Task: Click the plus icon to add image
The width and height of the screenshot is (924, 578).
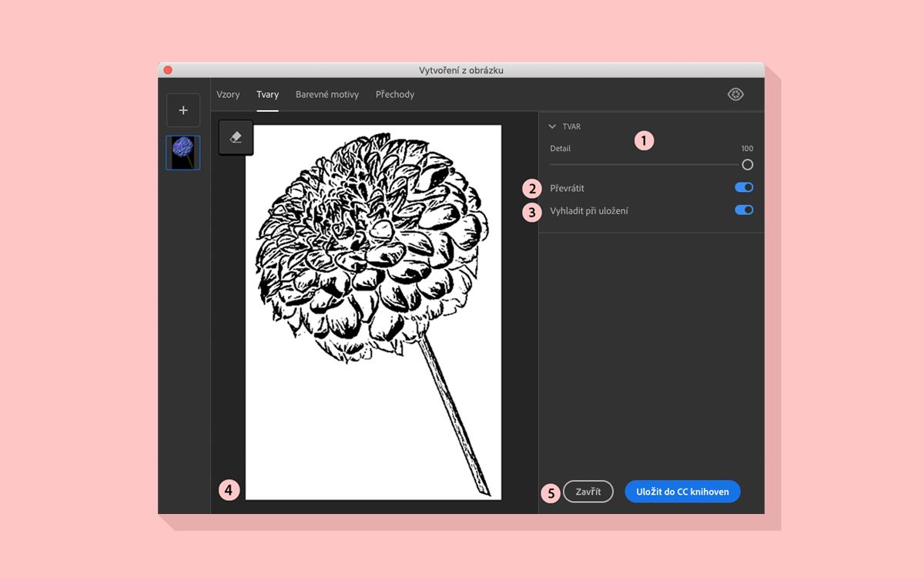Action: click(183, 110)
